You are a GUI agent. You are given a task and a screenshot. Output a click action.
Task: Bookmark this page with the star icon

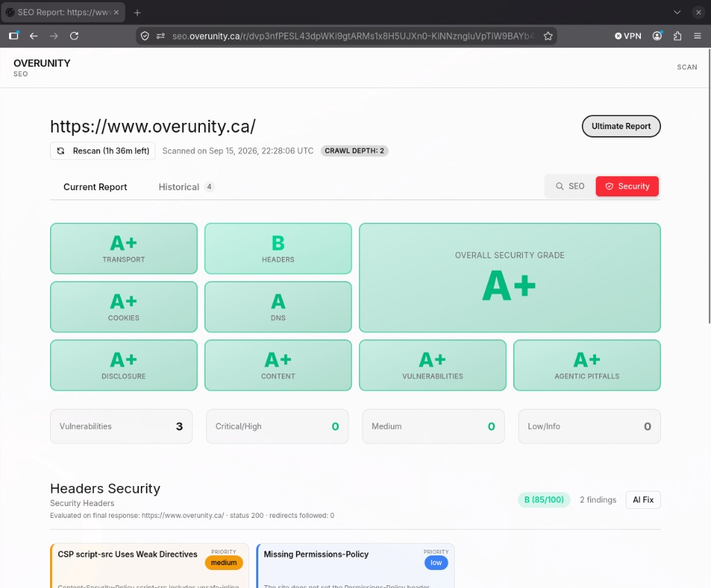(x=548, y=36)
